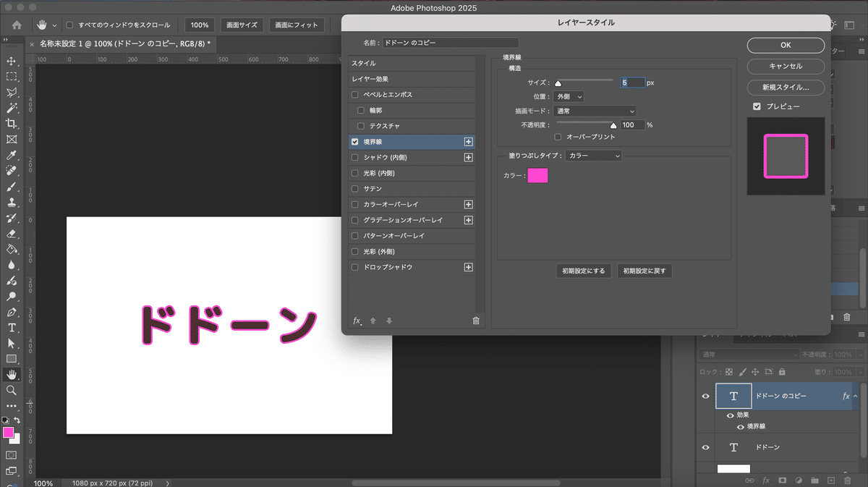Select the Rectangular Marquee tool
868x487 pixels.
point(12,77)
